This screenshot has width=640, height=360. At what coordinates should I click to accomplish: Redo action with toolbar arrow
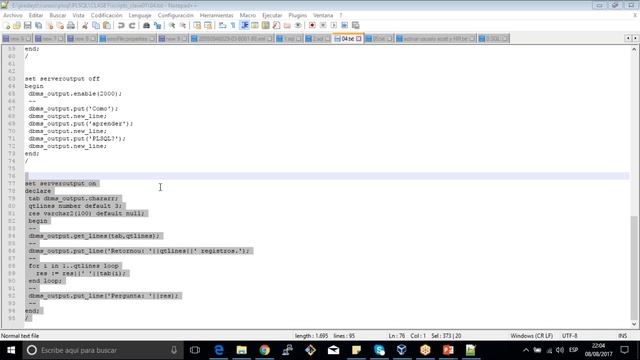132,25
